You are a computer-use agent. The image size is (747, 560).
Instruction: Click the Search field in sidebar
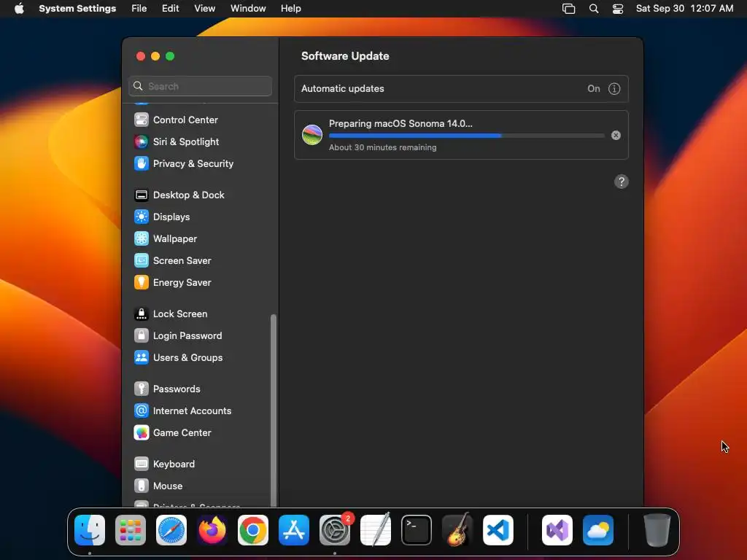[x=200, y=86]
